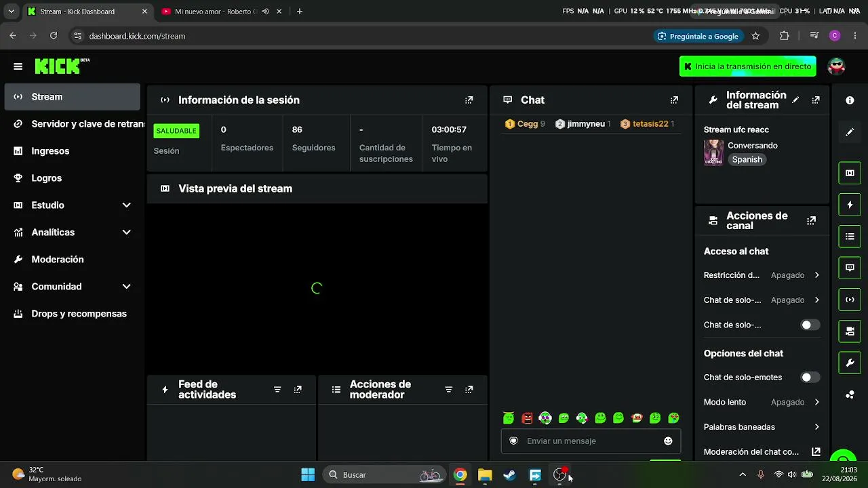Click Inicia la transmisión en directo button
868x488 pixels.
(x=747, y=66)
